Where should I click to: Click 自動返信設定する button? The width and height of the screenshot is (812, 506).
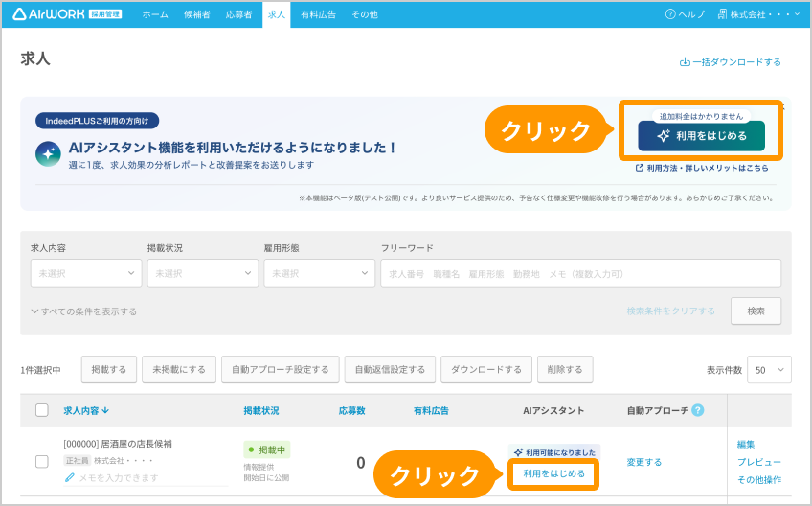pos(390,370)
